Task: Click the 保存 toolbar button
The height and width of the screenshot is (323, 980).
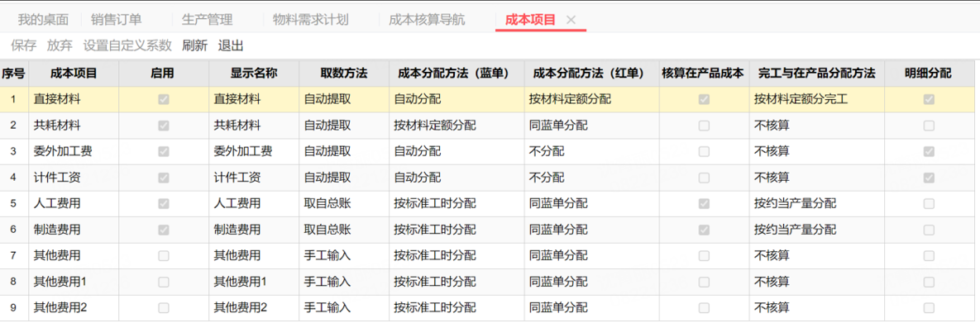Action: click(24, 45)
